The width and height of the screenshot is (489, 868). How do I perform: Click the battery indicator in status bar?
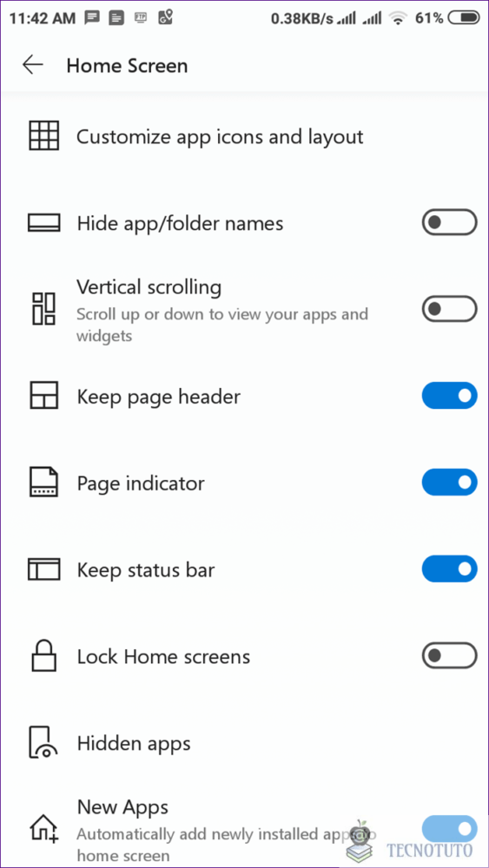[x=464, y=18]
